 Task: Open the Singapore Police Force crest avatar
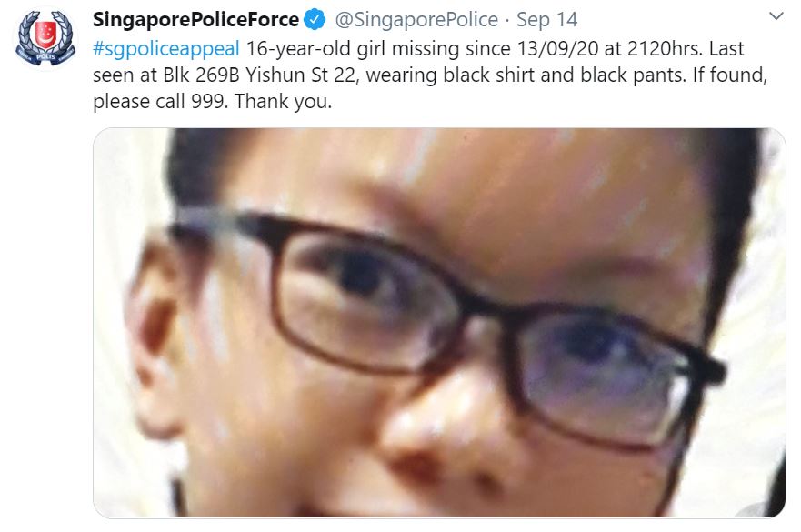pyautogui.click(x=45, y=37)
